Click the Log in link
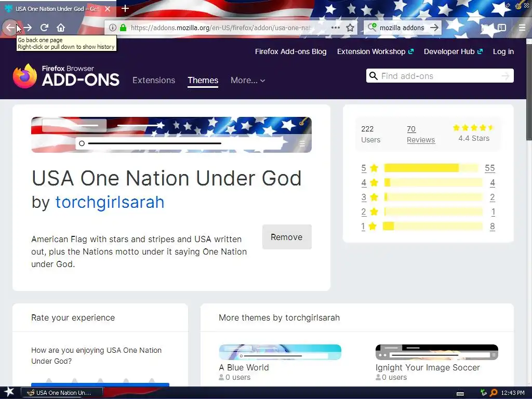Image resolution: width=532 pixels, height=399 pixels. point(503,51)
